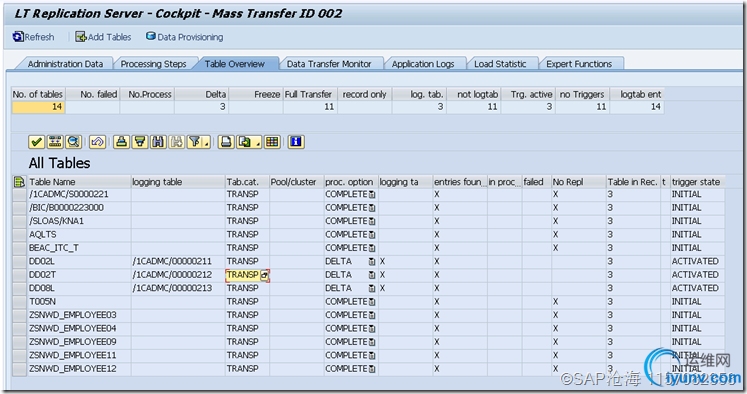Click the table corner select-all icon
The height and width of the screenshot is (394, 747).
coord(19,182)
